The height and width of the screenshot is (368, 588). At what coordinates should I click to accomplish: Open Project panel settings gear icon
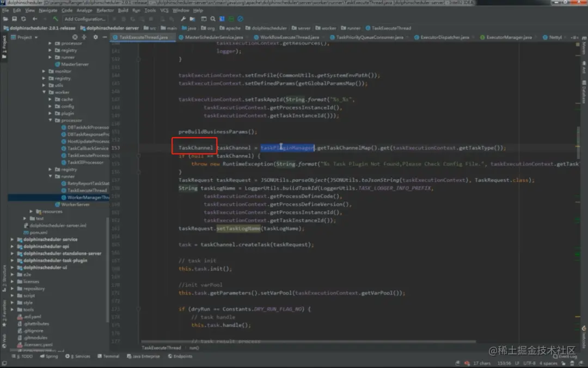[x=95, y=37]
